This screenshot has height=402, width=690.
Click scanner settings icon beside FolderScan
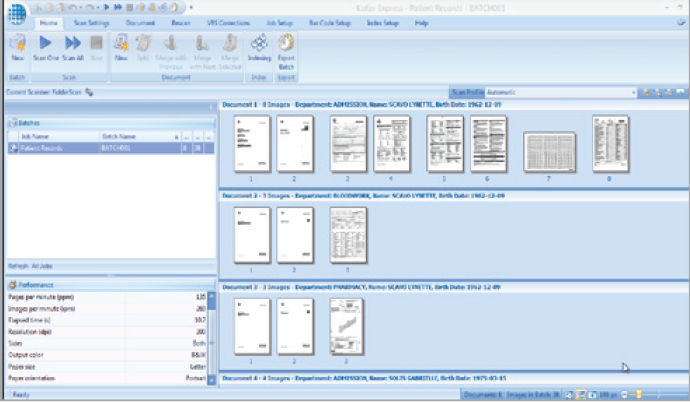[x=89, y=91]
